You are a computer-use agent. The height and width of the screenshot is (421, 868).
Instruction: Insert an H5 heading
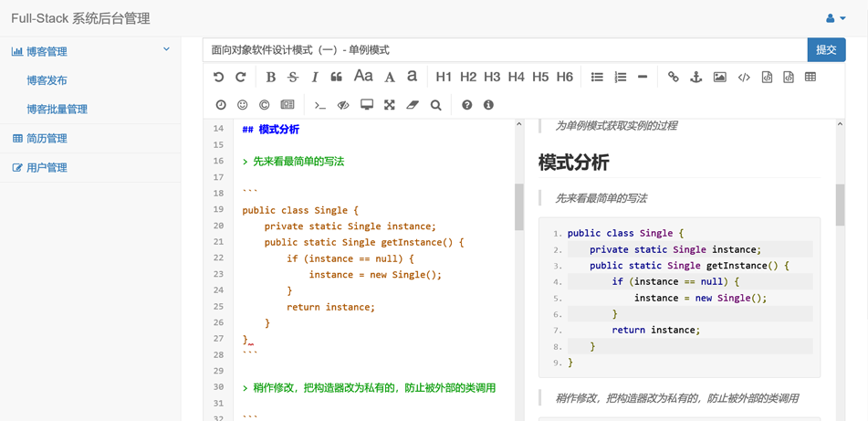(540, 77)
